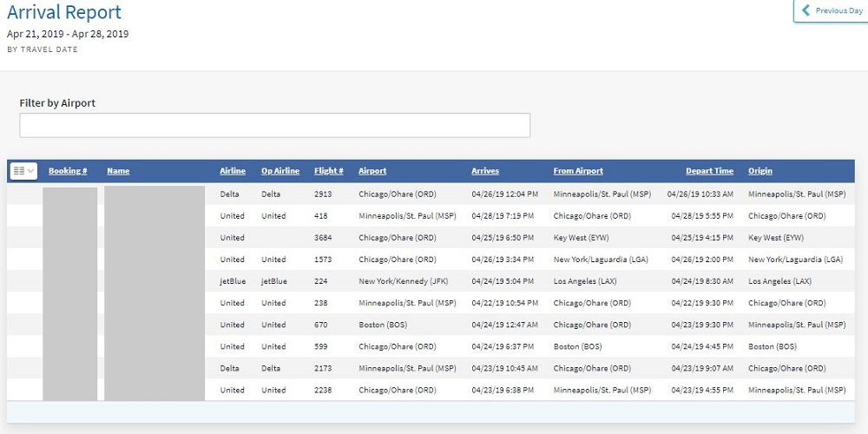Sort by Arrives column header
This screenshot has width=868, height=434.
(485, 171)
